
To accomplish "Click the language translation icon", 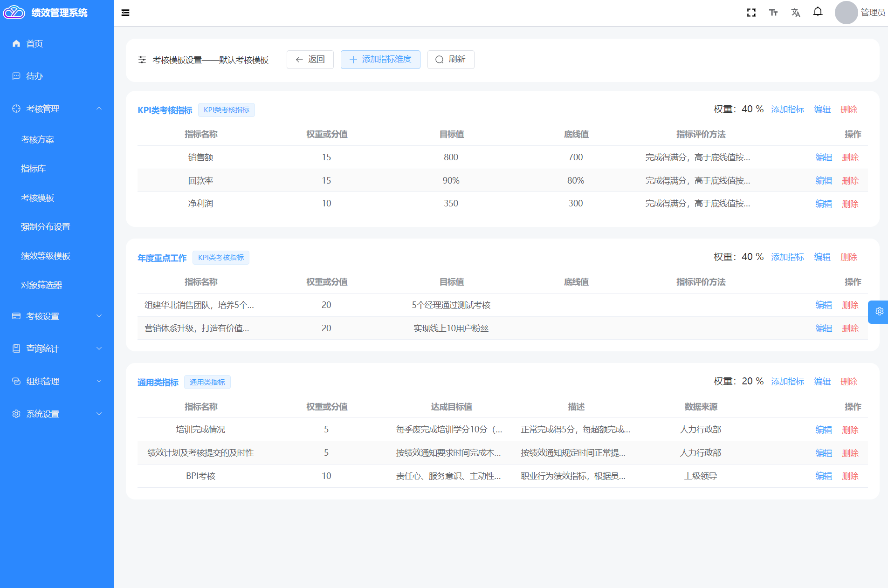I will pos(795,13).
